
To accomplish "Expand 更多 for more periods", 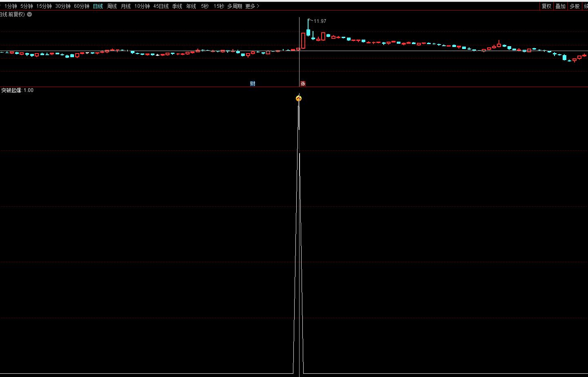I will pos(252,6).
